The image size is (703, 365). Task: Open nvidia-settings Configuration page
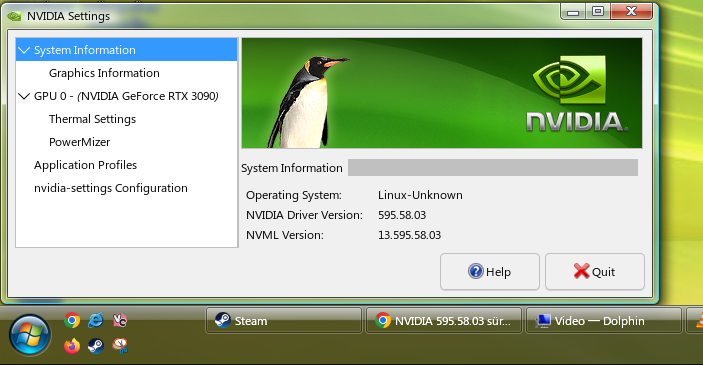click(x=111, y=188)
